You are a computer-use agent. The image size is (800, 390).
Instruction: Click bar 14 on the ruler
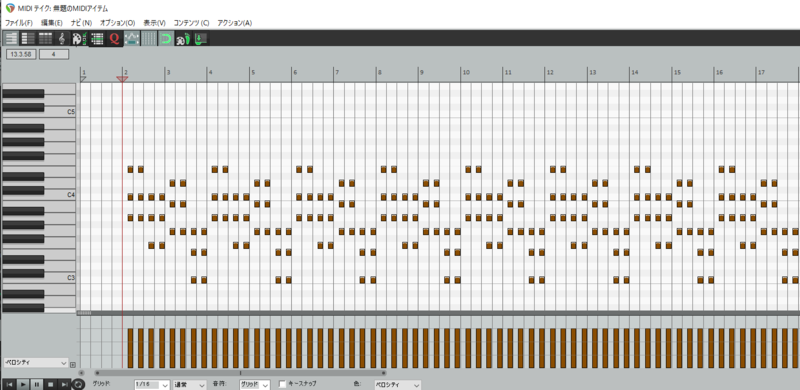click(634, 72)
